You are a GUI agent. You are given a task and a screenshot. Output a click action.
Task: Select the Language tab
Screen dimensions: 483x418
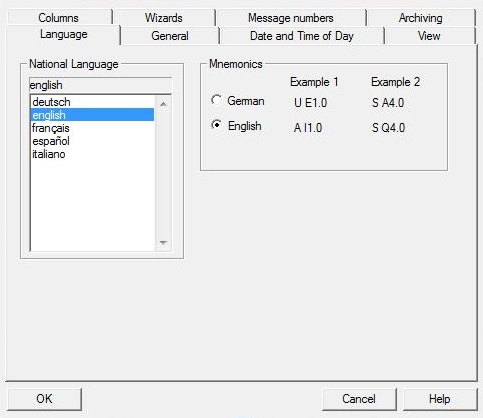[63, 34]
